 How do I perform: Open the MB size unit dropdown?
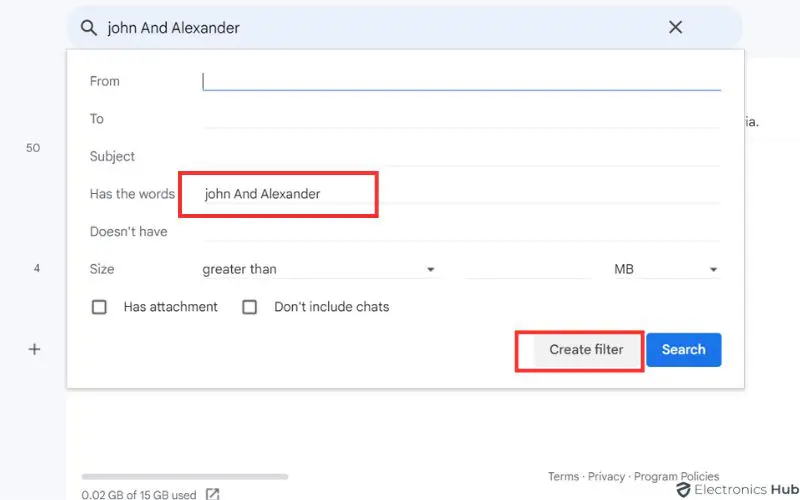(666, 269)
